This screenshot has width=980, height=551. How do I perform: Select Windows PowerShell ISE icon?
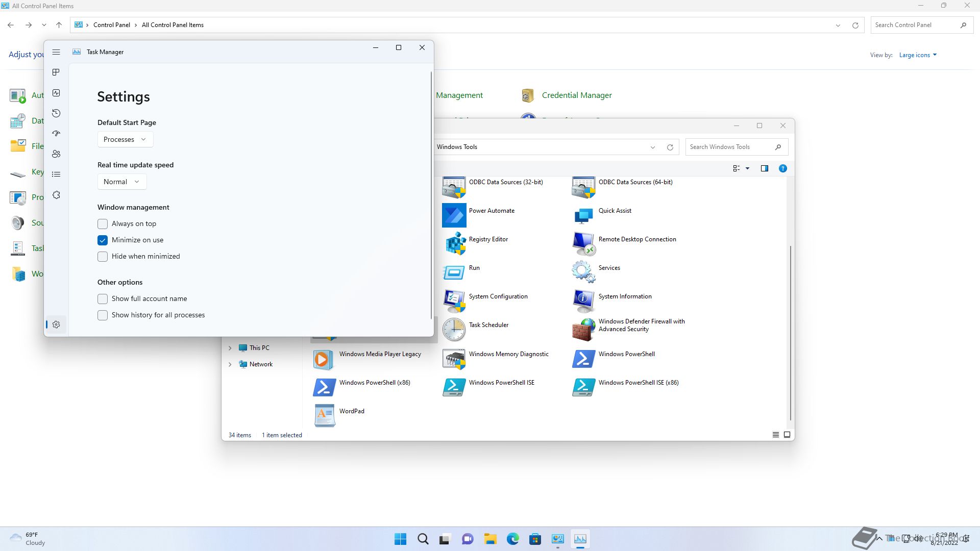(x=454, y=387)
